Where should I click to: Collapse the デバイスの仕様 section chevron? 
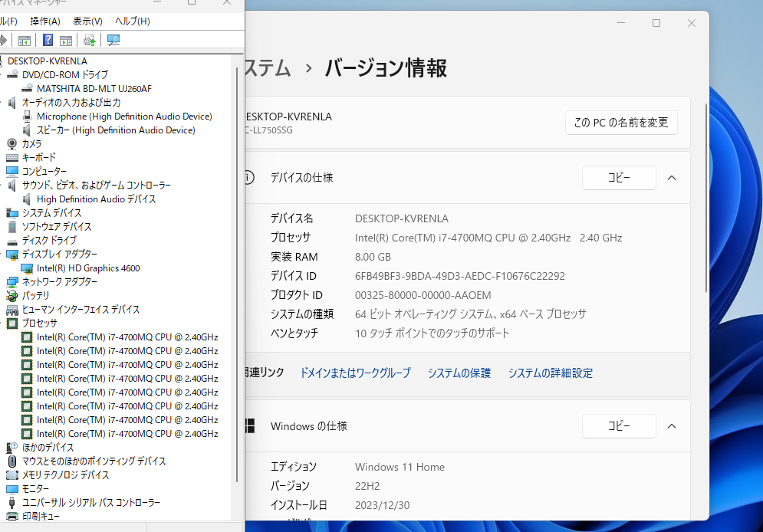pyautogui.click(x=672, y=178)
